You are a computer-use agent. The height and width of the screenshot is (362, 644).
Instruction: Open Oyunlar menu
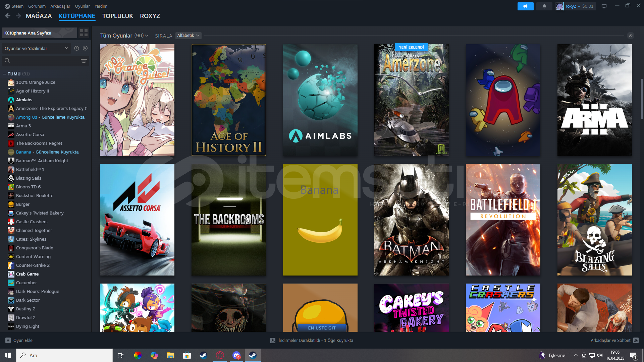tap(82, 6)
